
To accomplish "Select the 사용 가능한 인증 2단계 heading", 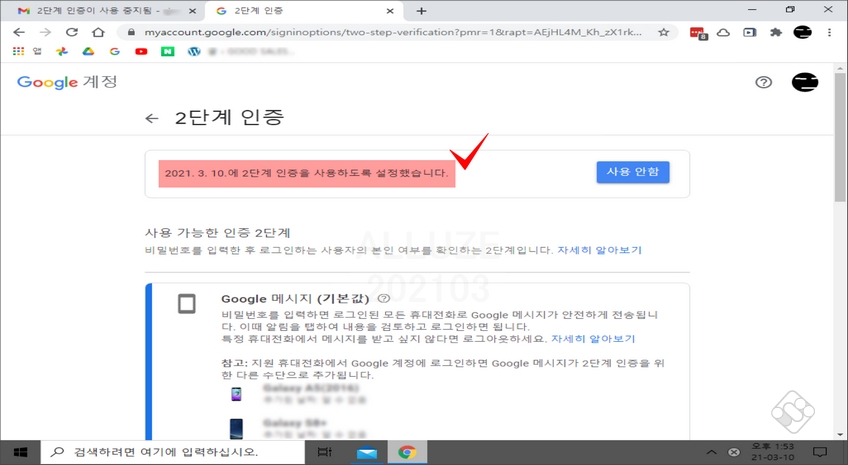I will pyautogui.click(x=217, y=233).
